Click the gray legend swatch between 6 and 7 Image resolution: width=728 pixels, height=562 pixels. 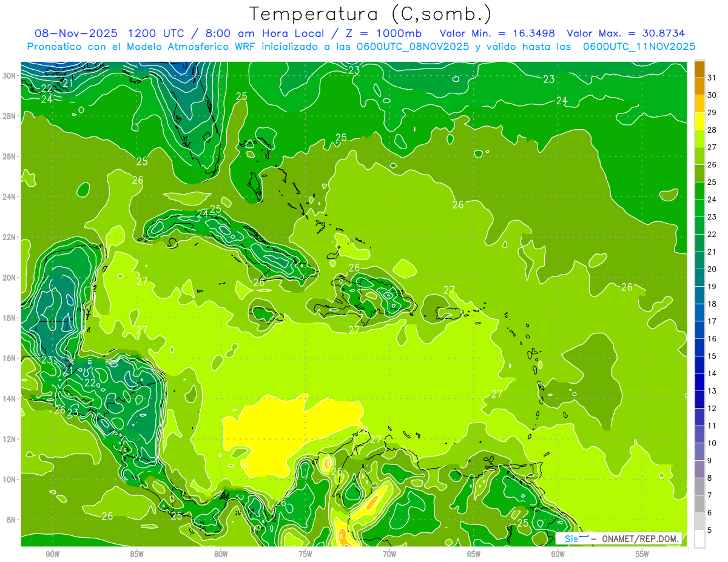pyautogui.click(x=699, y=504)
